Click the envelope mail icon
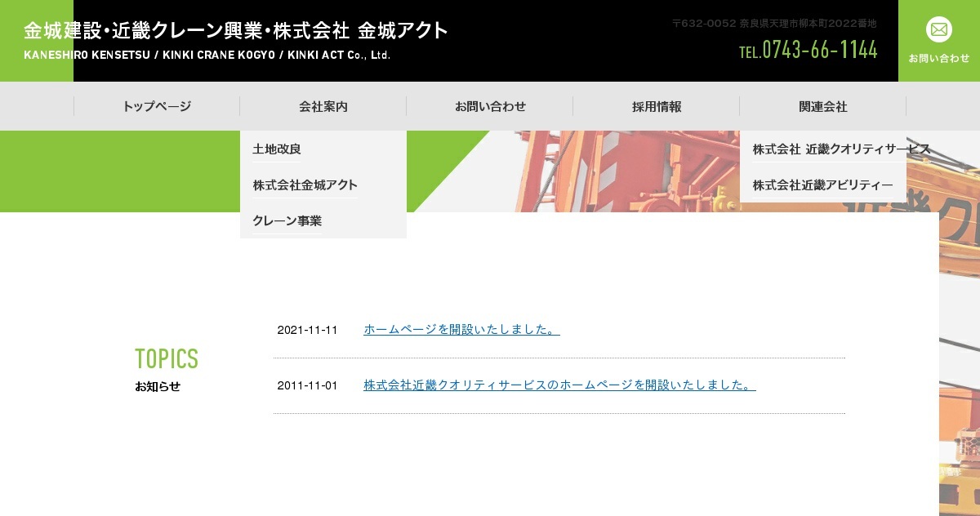 [x=939, y=29]
